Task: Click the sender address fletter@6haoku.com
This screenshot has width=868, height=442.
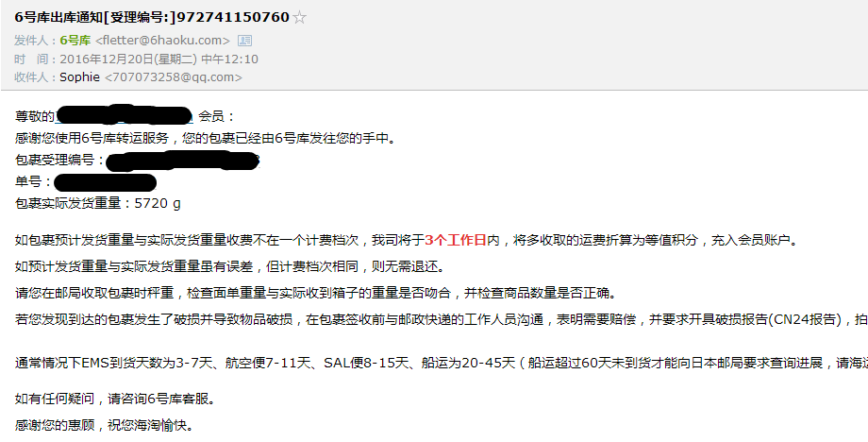Action: point(162,41)
